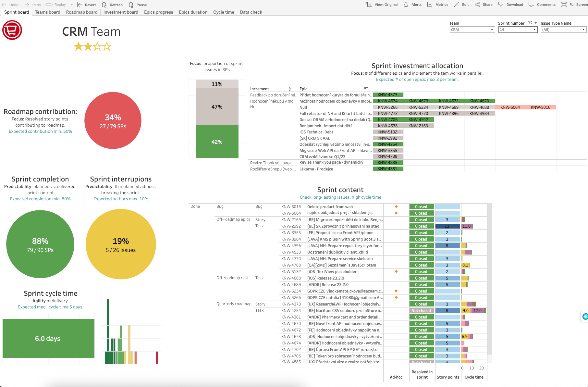Screen dimensions: 588x387
Task: Click the 13 story points bar
Action: pos(447,226)
